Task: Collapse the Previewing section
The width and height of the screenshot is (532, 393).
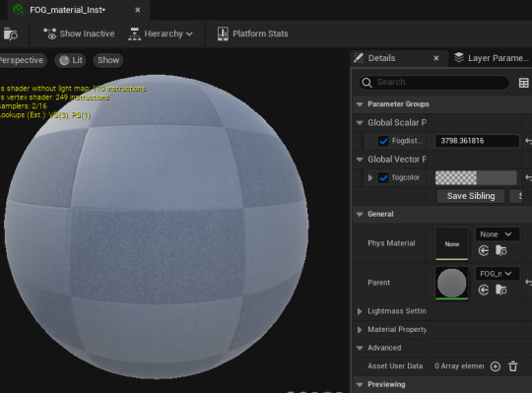Action: coord(360,384)
